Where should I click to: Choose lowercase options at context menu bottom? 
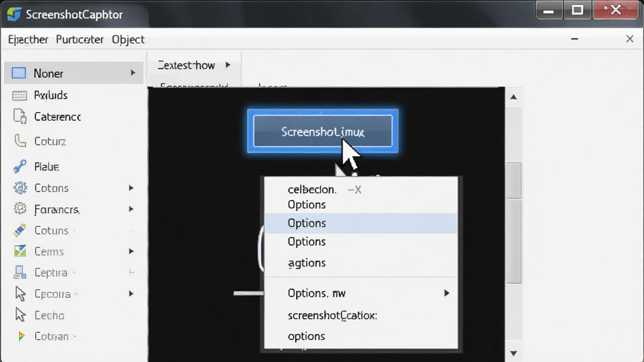pos(306,336)
